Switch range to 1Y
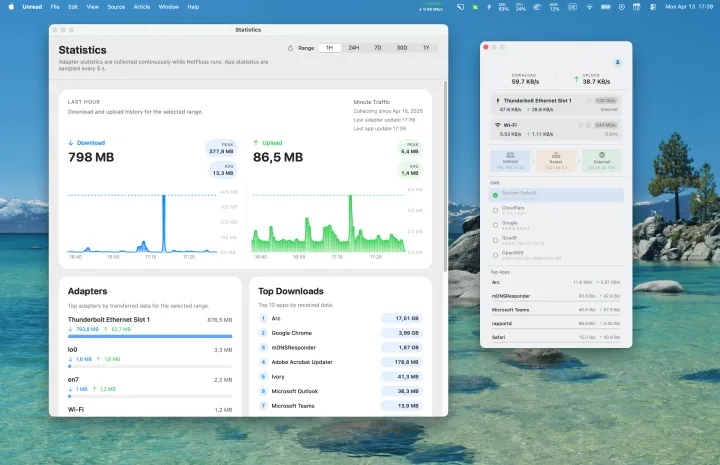 click(x=426, y=48)
